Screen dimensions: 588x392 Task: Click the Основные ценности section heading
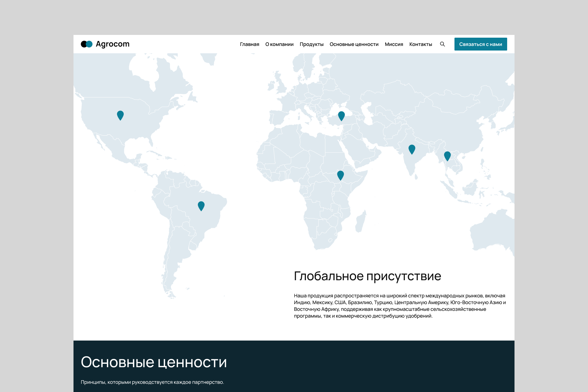point(154,362)
